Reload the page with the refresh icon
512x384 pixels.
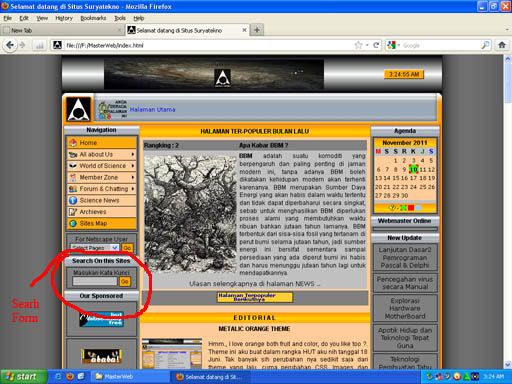pos(376,45)
